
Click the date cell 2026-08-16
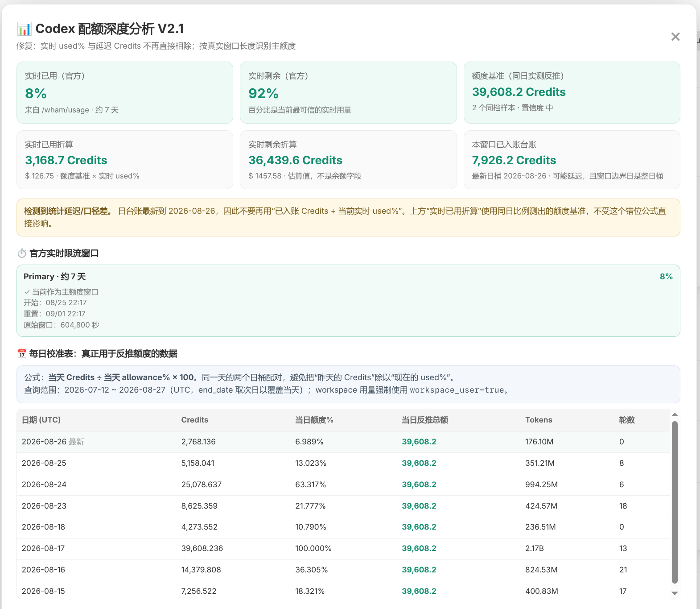coord(44,570)
